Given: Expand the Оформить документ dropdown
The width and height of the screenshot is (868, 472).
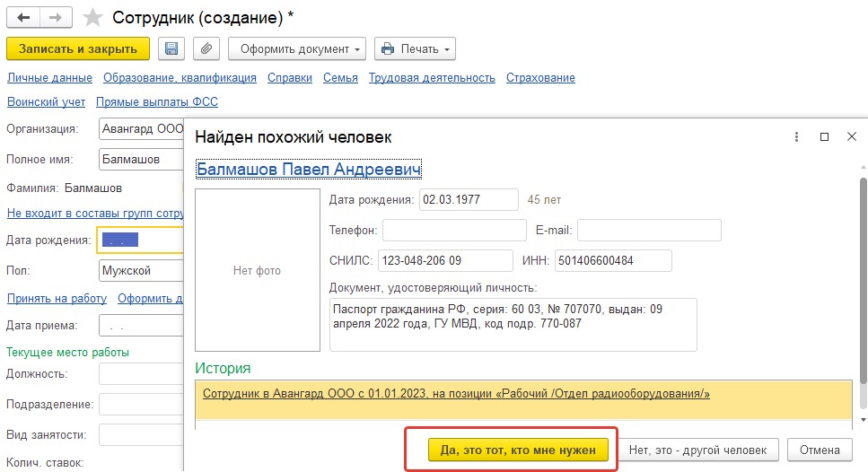Looking at the screenshot, I should pyautogui.click(x=297, y=48).
